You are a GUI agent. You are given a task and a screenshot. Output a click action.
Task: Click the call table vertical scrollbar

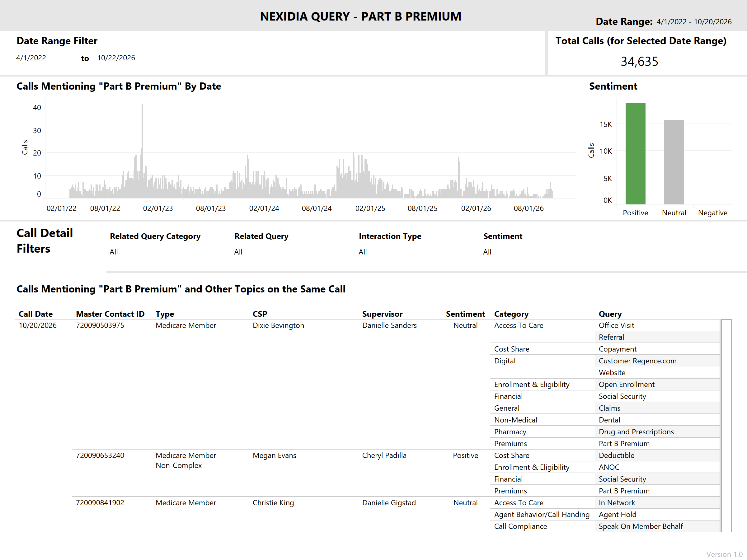(726, 425)
